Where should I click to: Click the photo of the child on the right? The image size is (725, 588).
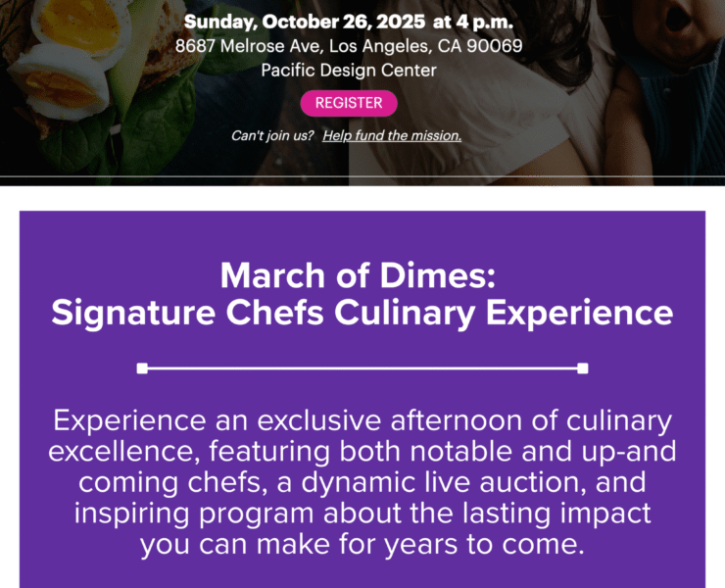647,78
